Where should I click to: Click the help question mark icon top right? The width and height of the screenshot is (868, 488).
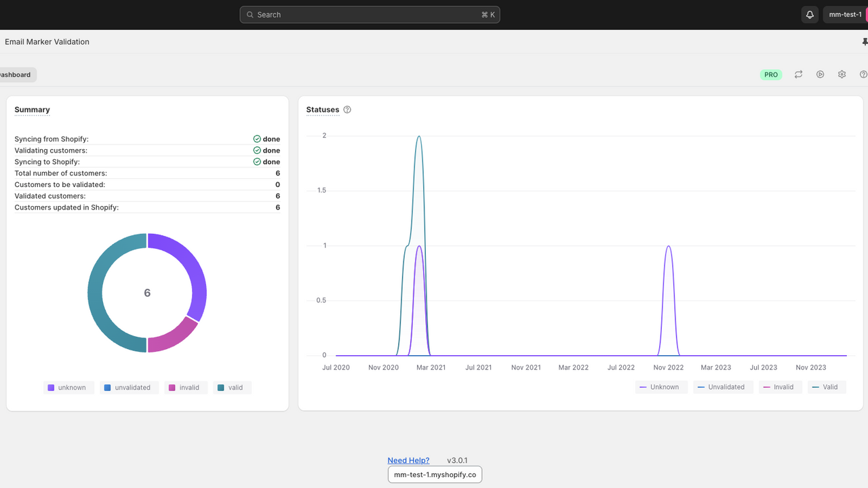pos(863,75)
